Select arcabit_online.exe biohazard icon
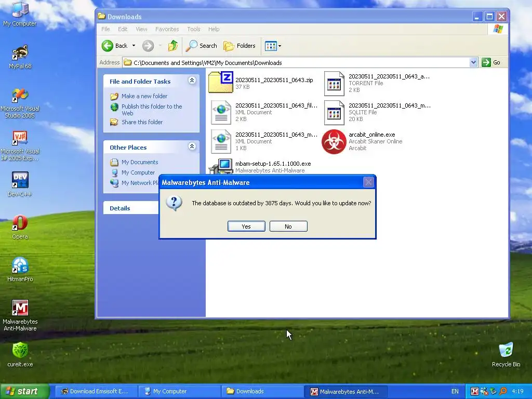532x399 pixels. tap(334, 141)
